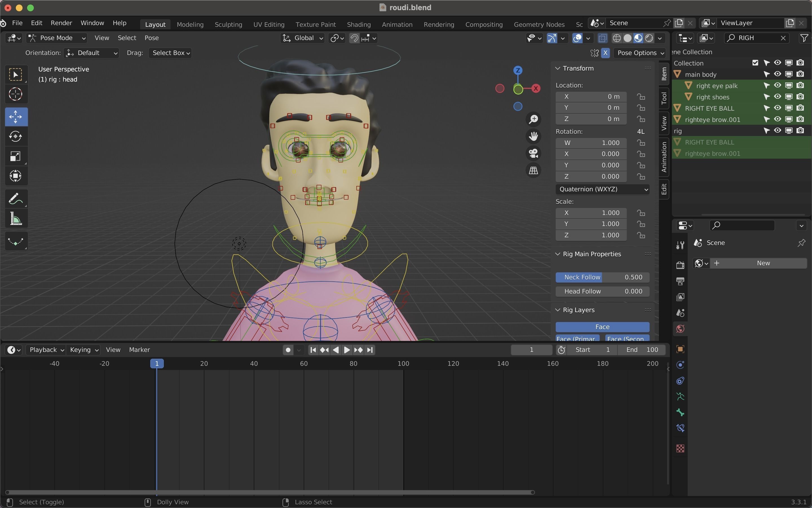
Task: Toggle the snapping magnet button
Action: point(354,38)
